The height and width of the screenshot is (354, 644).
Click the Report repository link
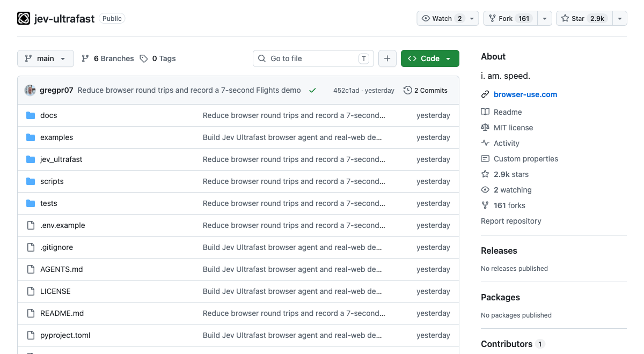click(511, 221)
